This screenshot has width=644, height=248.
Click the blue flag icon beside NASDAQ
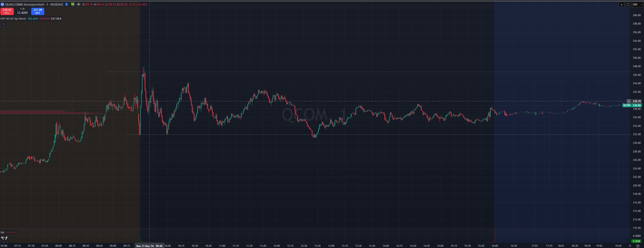click(67, 4)
